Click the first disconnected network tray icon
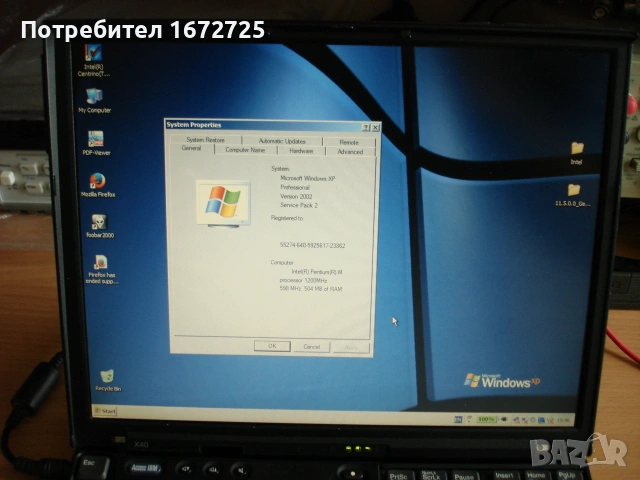640x480 pixels. tap(516, 420)
